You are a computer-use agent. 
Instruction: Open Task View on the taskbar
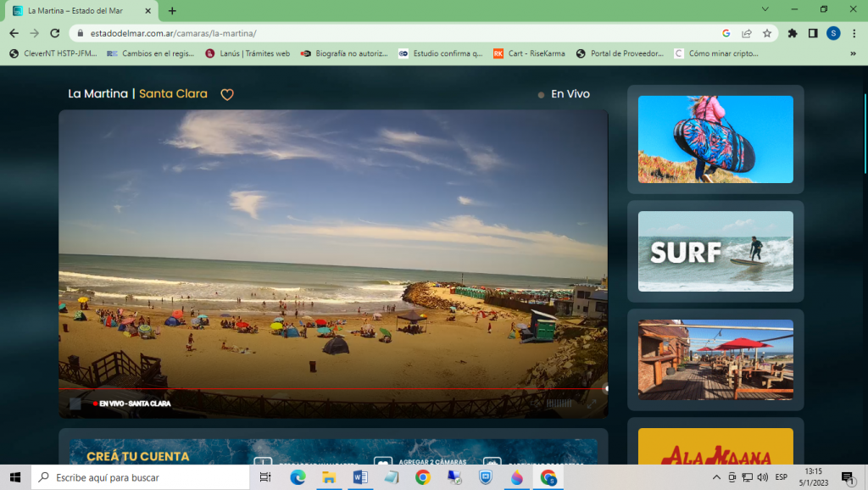pos(265,477)
